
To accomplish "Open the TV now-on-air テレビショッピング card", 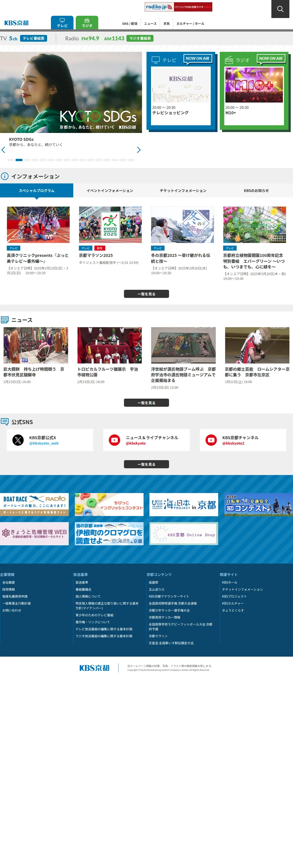I will click(x=181, y=96).
